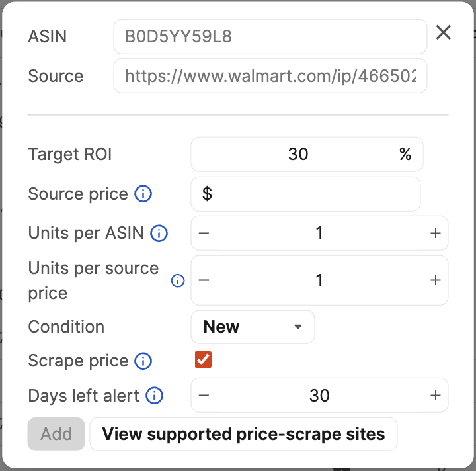Open View supported price-scrape sites

pyautogui.click(x=243, y=434)
